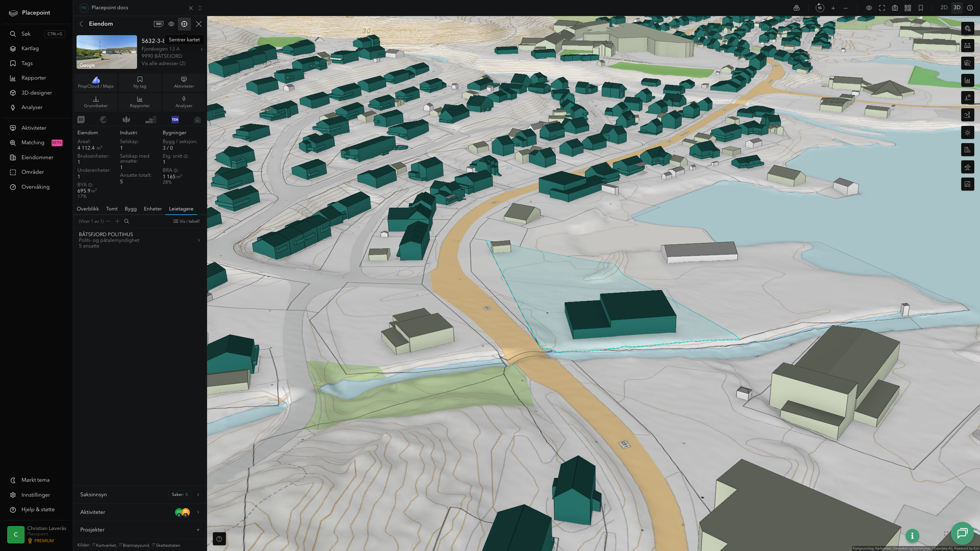Create a new tag with Ny tag
Image resolution: width=980 pixels, height=551 pixels.
(x=140, y=82)
